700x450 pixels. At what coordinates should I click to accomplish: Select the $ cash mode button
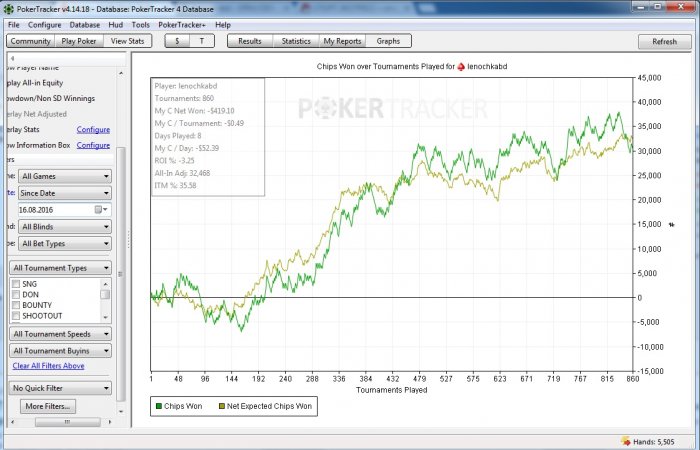[x=177, y=41]
